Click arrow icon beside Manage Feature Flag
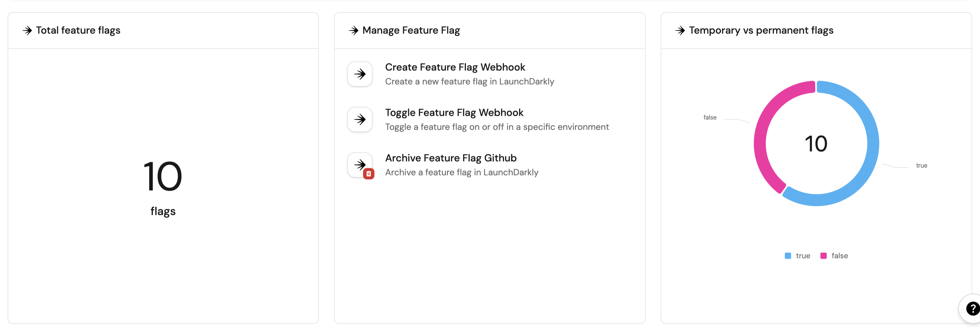This screenshot has height=331, width=980. click(353, 30)
